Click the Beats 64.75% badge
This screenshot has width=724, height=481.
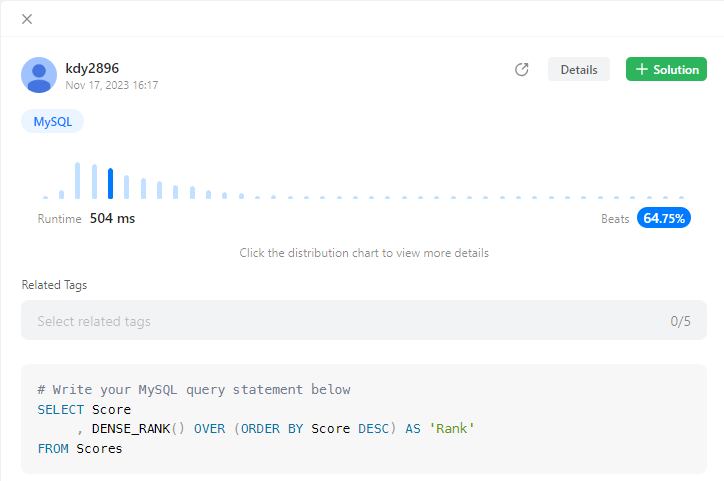(x=664, y=218)
